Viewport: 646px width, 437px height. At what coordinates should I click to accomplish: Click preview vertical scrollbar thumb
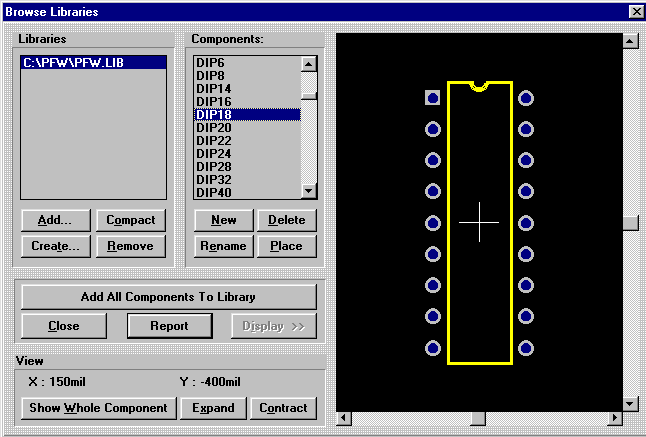(630, 223)
